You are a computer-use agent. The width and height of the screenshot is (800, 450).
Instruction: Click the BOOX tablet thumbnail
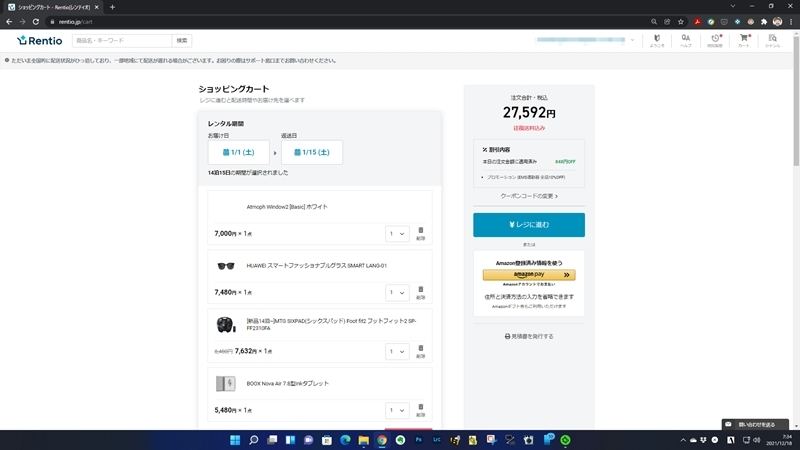(x=226, y=383)
